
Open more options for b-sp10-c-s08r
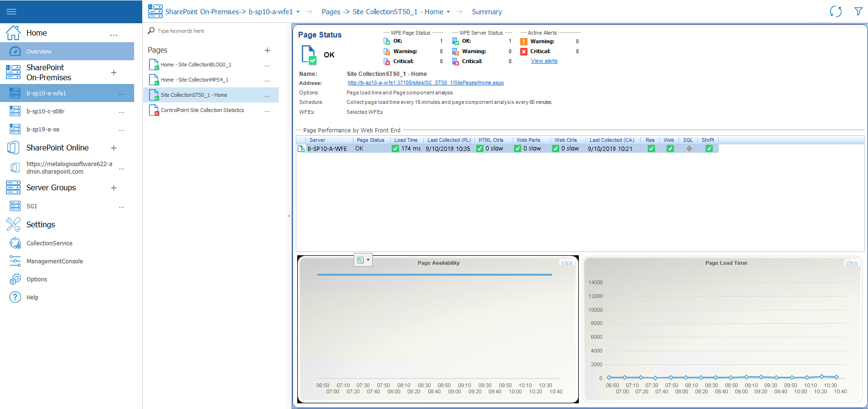tap(122, 112)
